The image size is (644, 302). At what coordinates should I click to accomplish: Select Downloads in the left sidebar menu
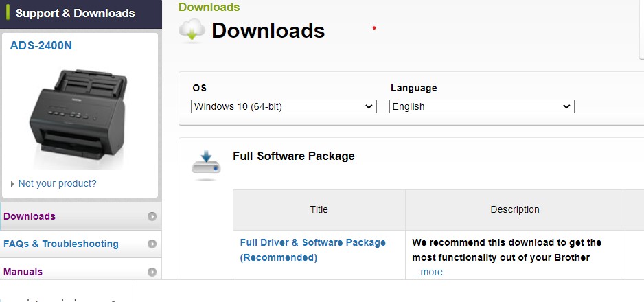pyautogui.click(x=30, y=216)
